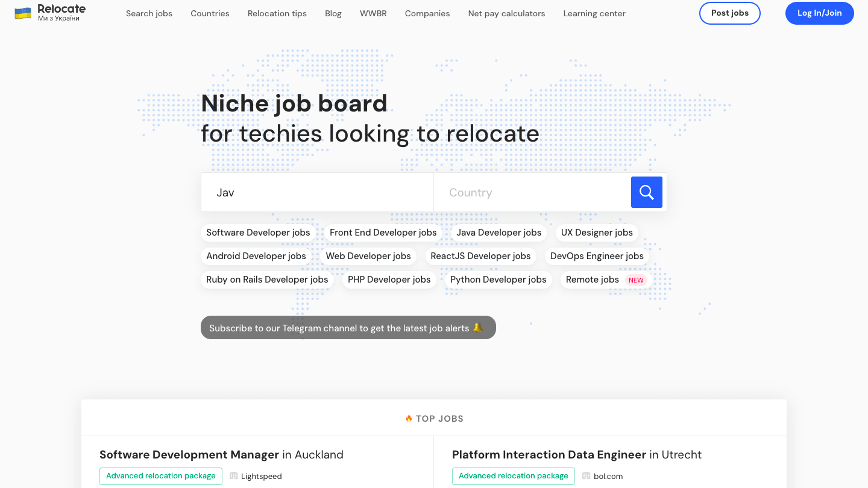
Task: Click the Relocate logo with Ukraine flag
Action: click(x=48, y=13)
